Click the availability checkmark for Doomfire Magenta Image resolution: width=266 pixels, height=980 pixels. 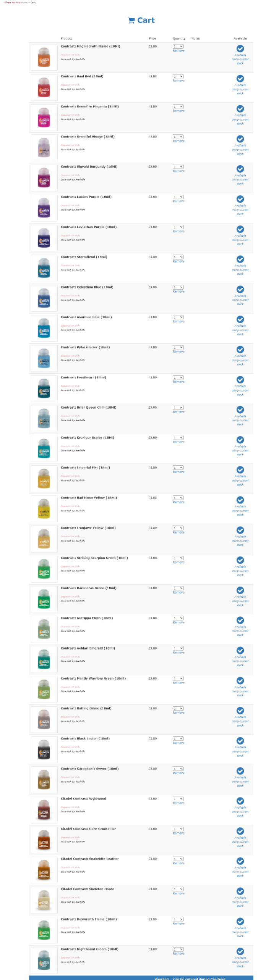(x=240, y=109)
